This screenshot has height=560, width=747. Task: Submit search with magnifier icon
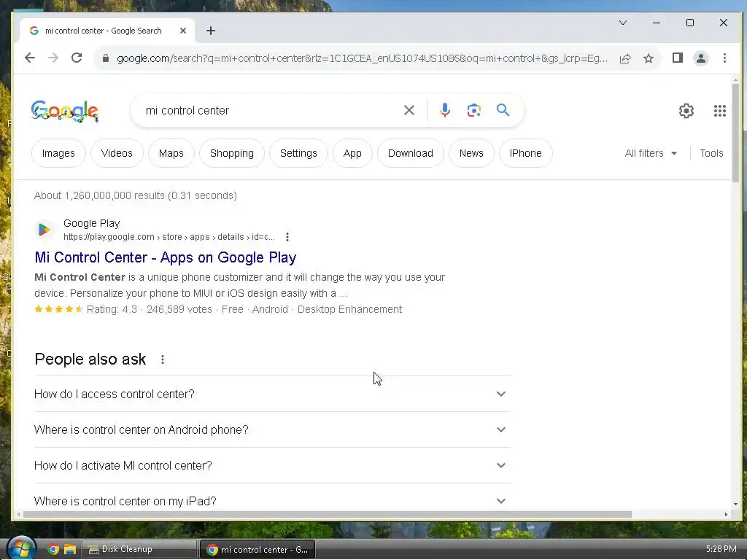pyautogui.click(x=503, y=110)
